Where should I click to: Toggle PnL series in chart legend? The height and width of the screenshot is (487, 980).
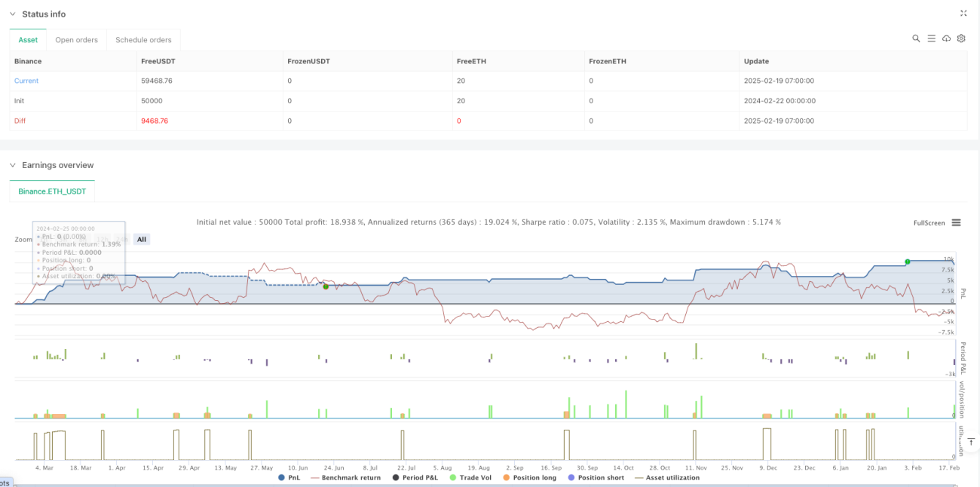click(x=292, y=477)
